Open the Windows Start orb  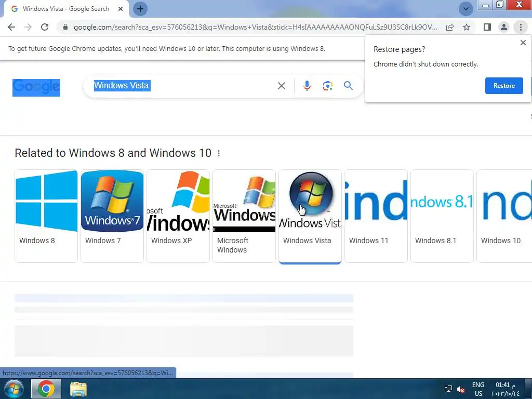coord(14,389)
